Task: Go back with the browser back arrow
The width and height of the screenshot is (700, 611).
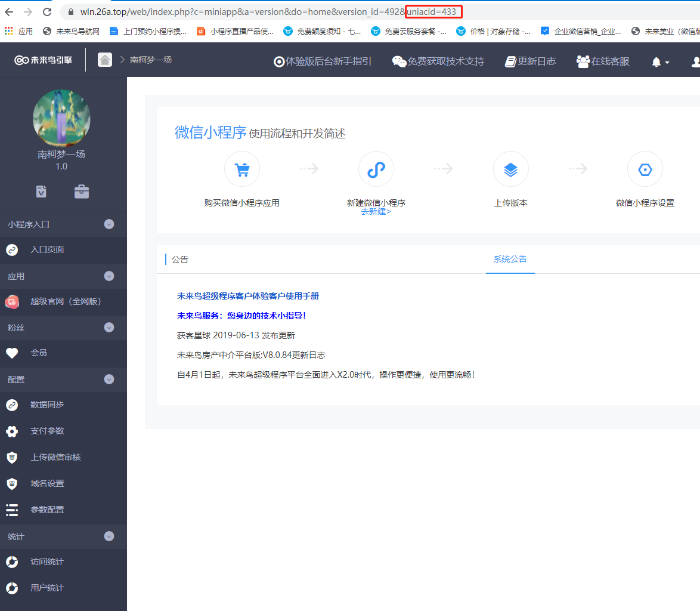Action: pyautogui.click(x=9, y=12)
